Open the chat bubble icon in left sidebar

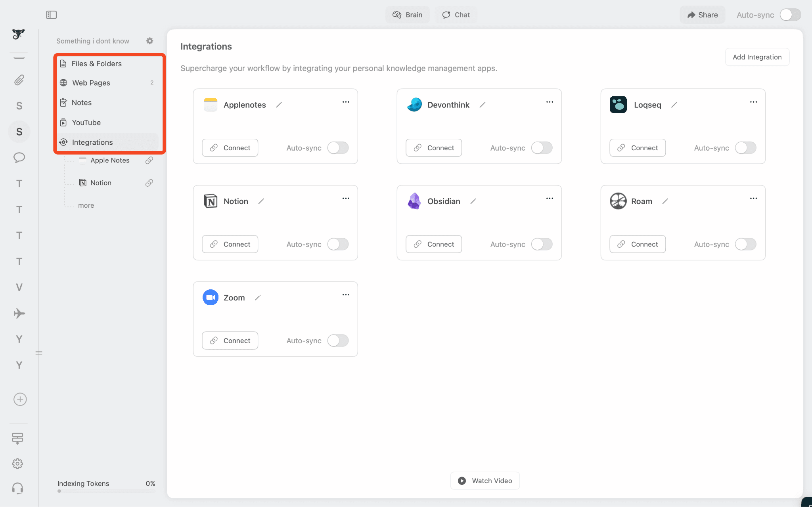(19, 157)
